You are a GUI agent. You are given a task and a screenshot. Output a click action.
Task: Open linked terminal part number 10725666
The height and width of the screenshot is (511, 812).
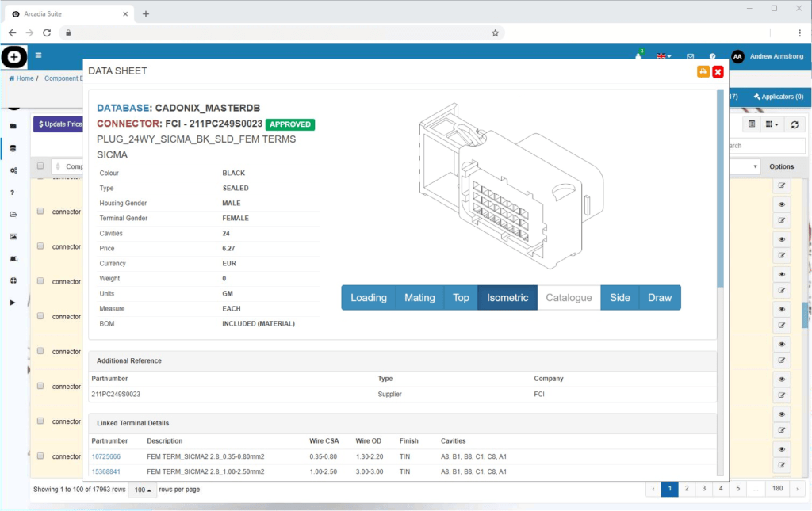105,456
